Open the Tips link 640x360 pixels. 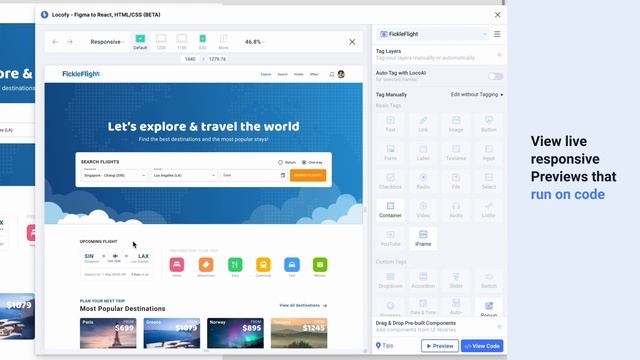(384, 346)
